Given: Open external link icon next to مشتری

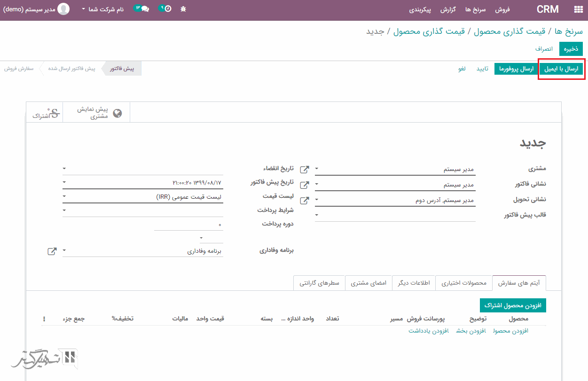Looking at the screenshot, I should tap(305, 169).
